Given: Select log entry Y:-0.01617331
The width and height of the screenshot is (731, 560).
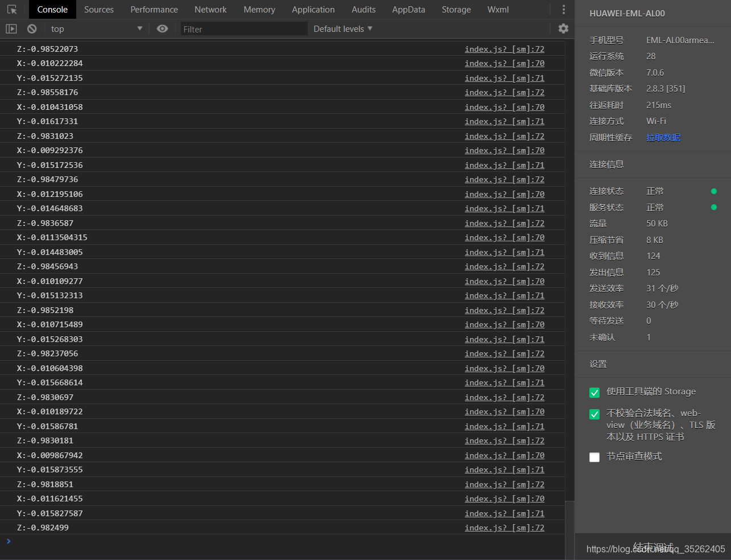Looking at the screenshot, I should 48,121.
